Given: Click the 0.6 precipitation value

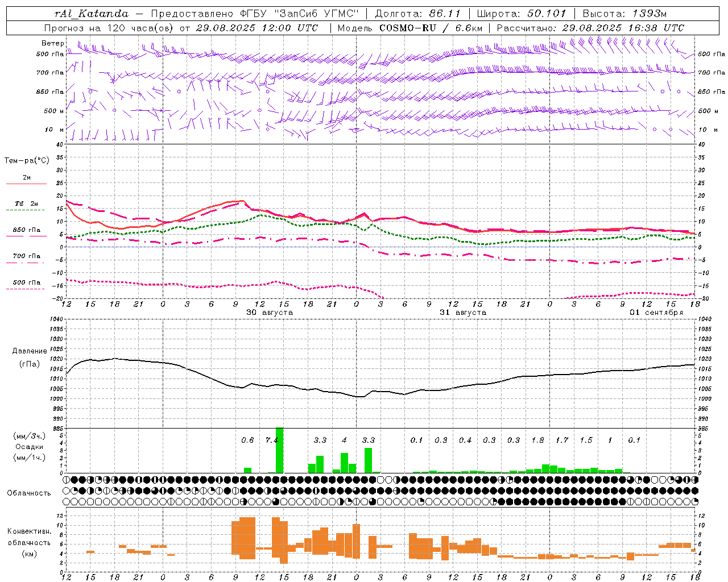Looking at the screenshot, I should tap(247, 440).
